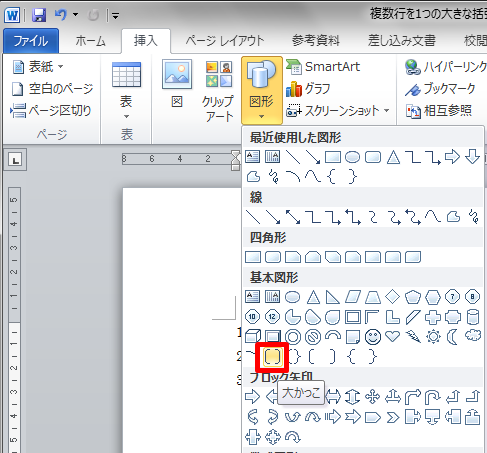Viewport: 487px width, 453px height.
Task: Open the Customize Quick Access Toolbar dropdown
Action: coord(115,15)
